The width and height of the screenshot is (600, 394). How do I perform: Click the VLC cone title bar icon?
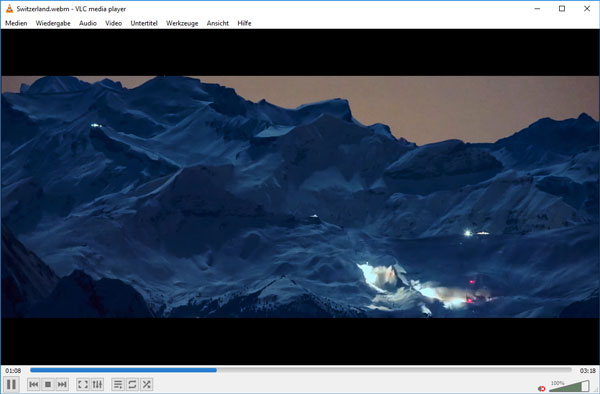[9, 9]
